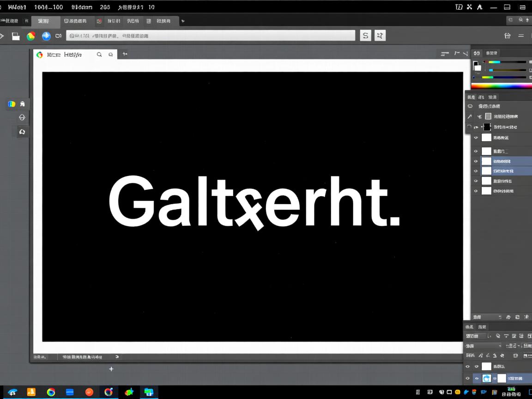
Task: Click the blue compass icon in the toolbar
Action: tap(46, 36)
